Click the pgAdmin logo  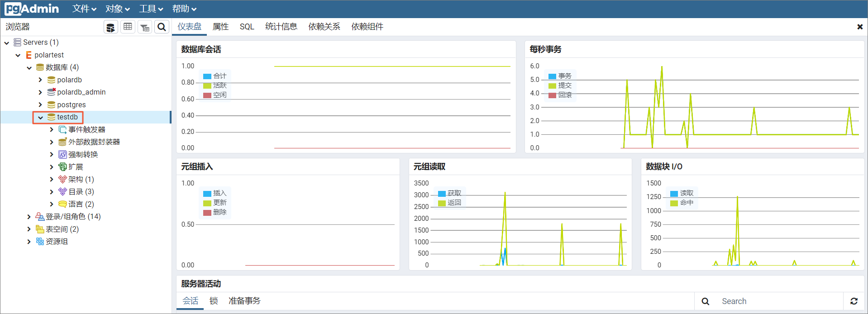[x=32, y=9]
